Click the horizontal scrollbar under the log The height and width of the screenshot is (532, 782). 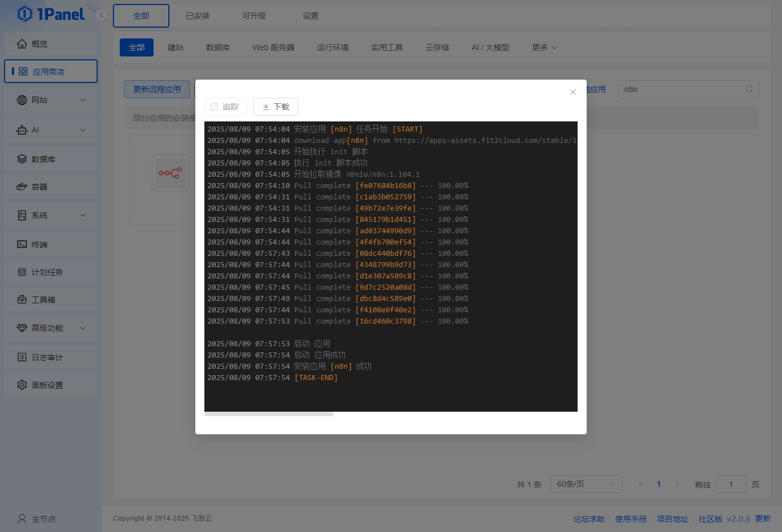tap(269, 414)
